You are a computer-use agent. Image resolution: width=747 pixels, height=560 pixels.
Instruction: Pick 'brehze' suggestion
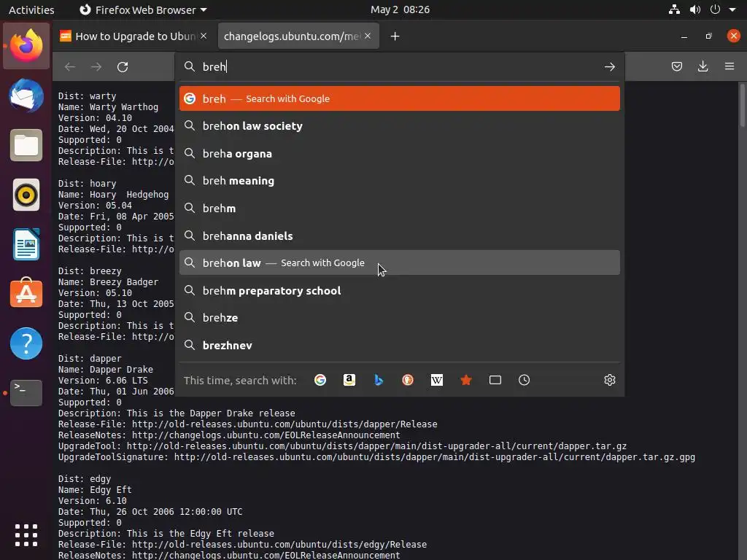[400, 318]
